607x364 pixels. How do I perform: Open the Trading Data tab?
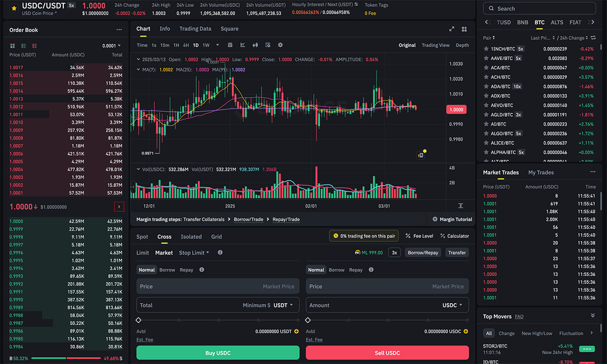(195, 29)
